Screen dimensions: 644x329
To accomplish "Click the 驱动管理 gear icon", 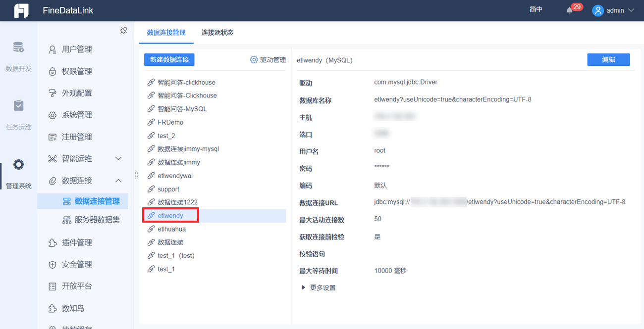I will click(254, 59).
